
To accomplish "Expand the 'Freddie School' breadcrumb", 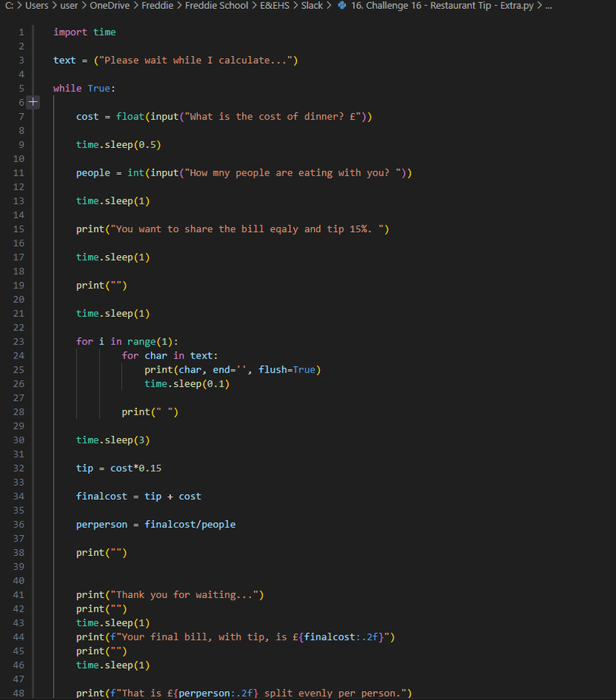I will [x=216, y=6].
